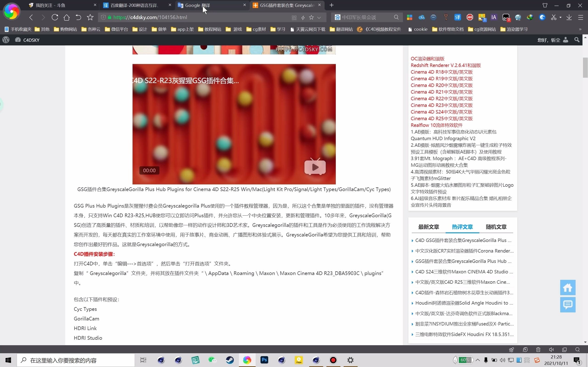Click the AdBlock ABS extension icon
This screenshot has height=367, width=588.
click(x=470, y=17)
